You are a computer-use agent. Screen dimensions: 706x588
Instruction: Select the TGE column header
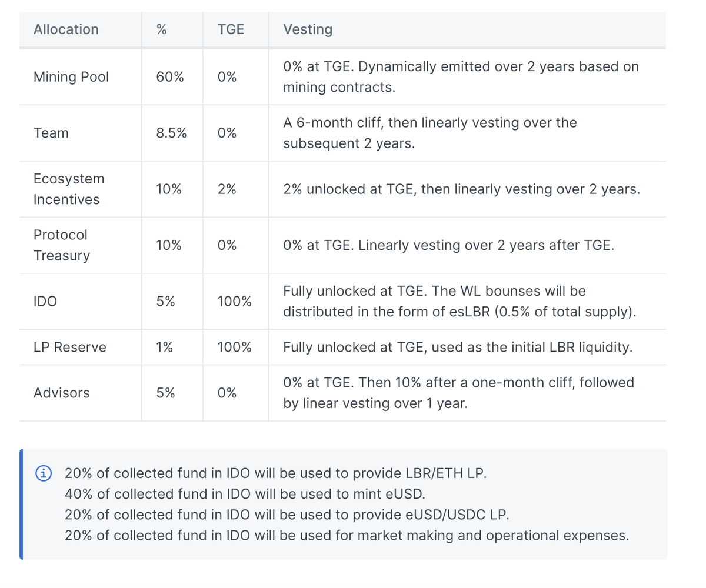coord(231,29)
